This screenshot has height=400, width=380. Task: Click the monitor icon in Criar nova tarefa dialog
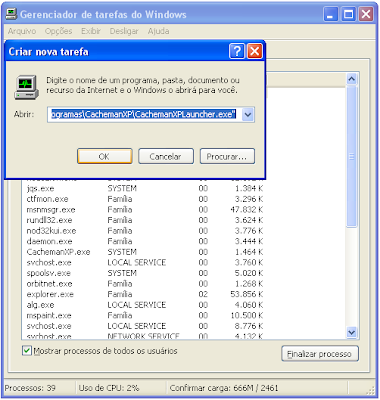tap(27, 87)
